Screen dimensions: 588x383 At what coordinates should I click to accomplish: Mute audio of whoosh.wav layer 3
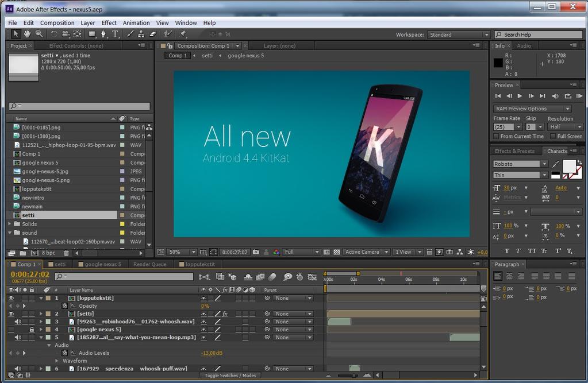[x=18, y=322]
